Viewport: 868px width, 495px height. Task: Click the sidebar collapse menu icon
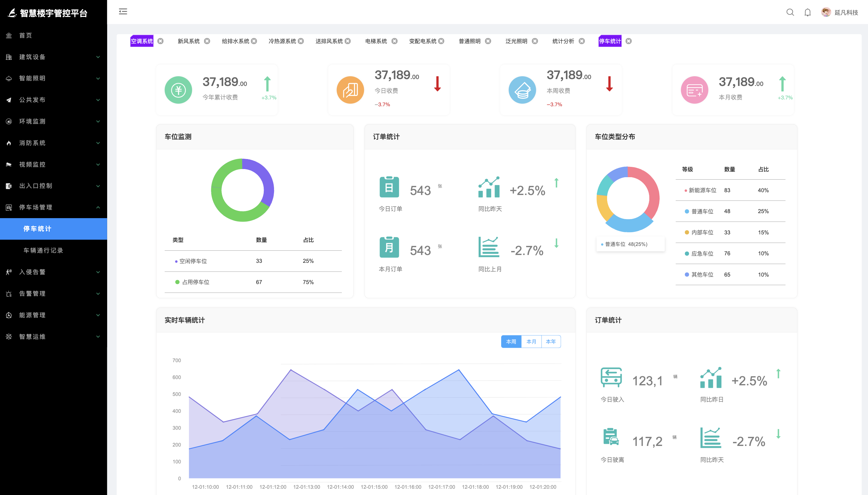(123, 12)
